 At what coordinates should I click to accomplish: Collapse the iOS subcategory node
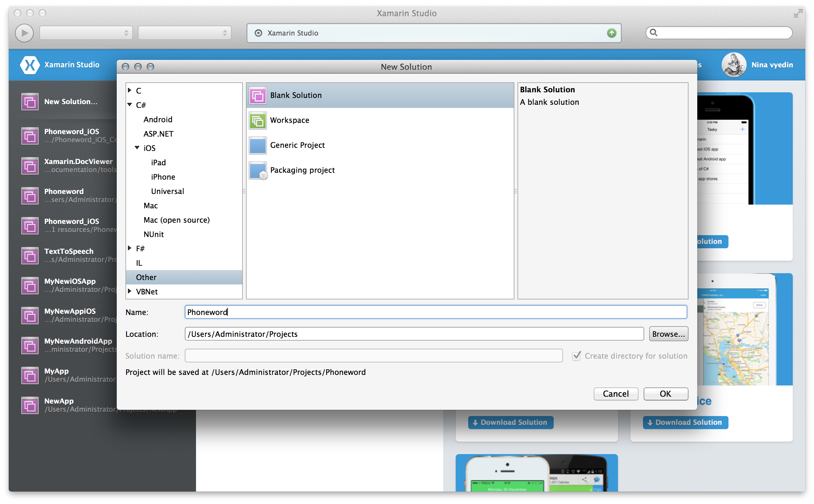pyautogui.click(x=137, y=148)
